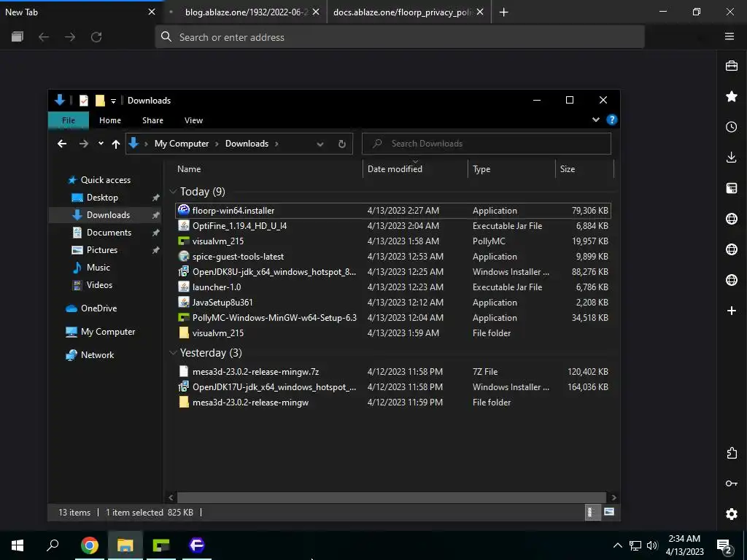
Task: Open the Floorp sidebar briefcase tools icon
Action: point(731,66)
